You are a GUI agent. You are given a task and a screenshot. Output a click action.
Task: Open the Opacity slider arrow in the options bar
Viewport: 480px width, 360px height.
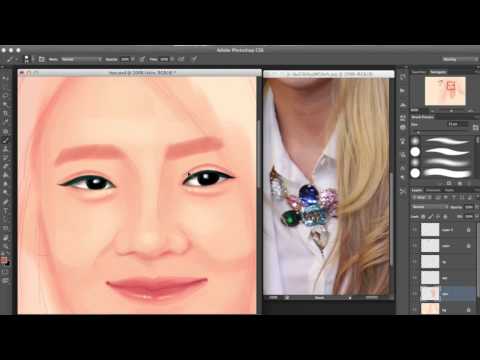[133, 59]
